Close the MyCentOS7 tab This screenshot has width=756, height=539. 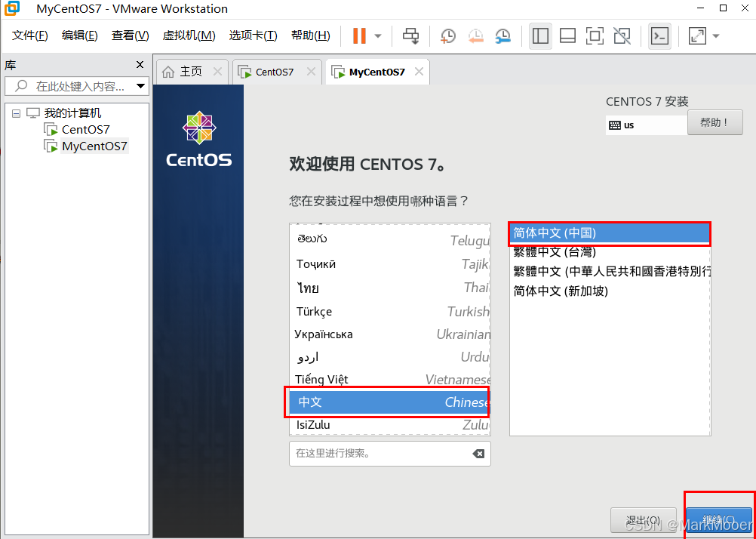point(419,72)
